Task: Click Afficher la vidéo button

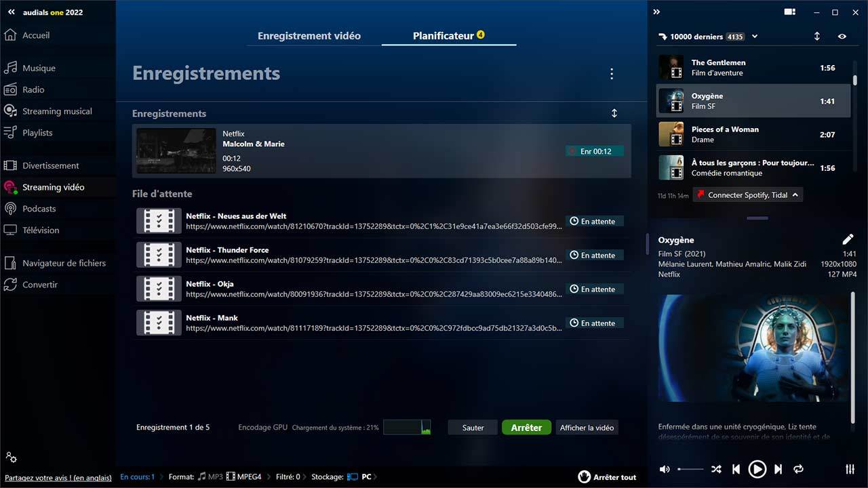Action: [587, 428]
